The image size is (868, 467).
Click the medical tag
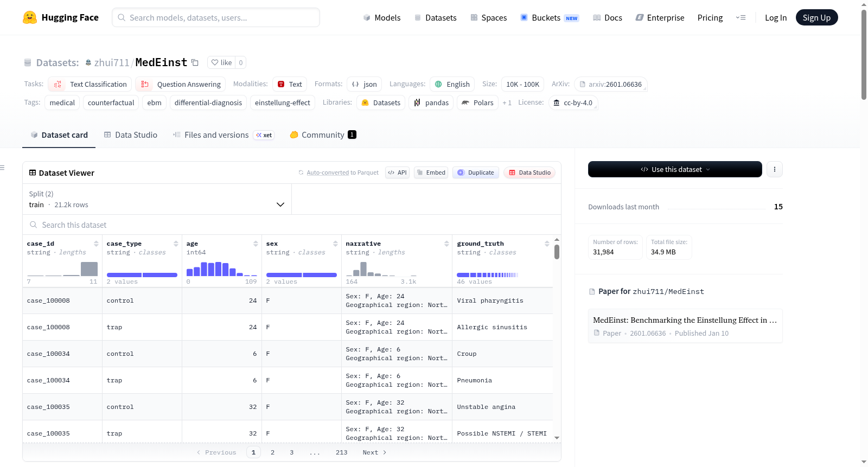[x=62, y=103]
